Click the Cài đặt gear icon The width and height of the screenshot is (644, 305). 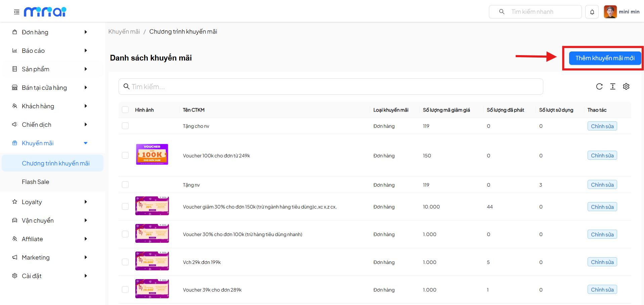[15, 276]
